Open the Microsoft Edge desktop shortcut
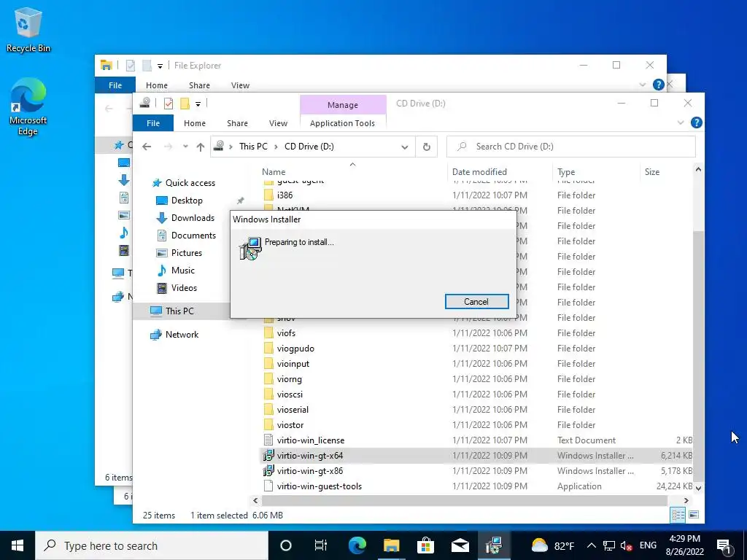This screenshot has width=747, height=560. [x=28, y=106]
